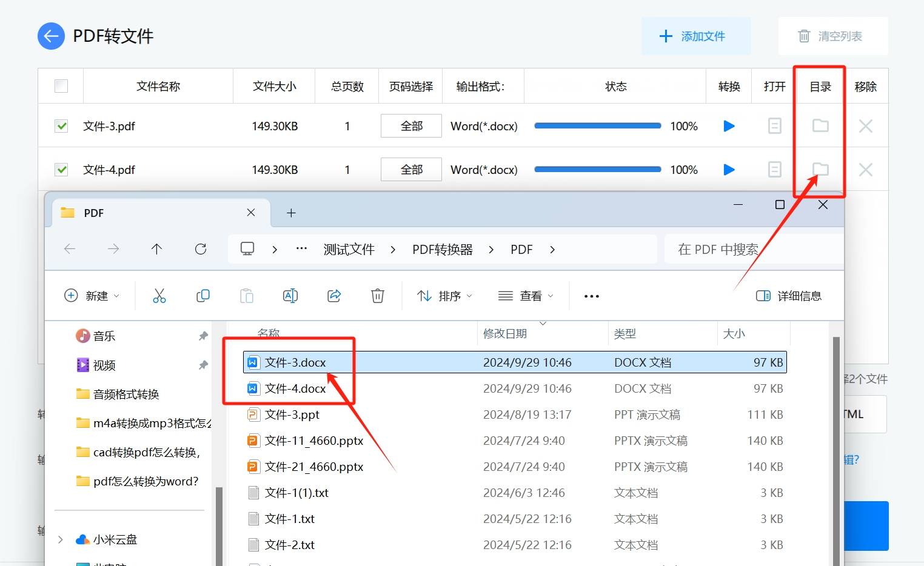Image resolution: width=924 pixels, height=566 pixels.
Task: Click PDF in the address breadcrumb
Action: [521, 250]
